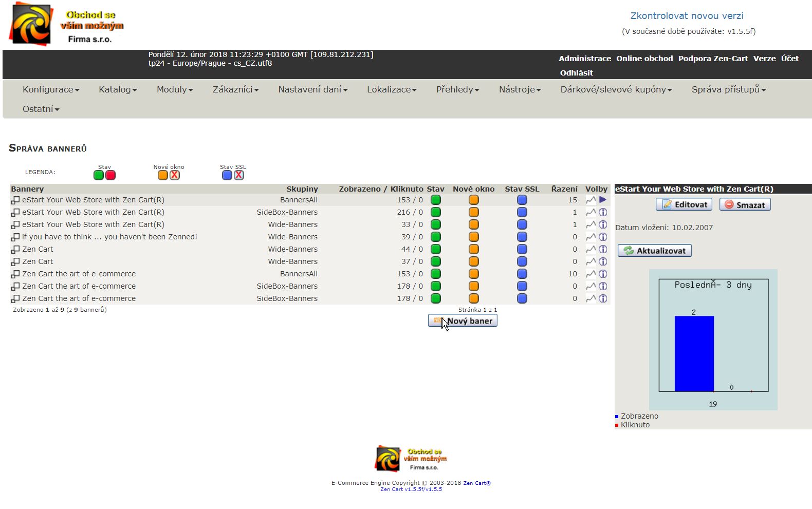The width and height of the screenshot is (812, 509).
Task: Toggle green status of "if you have to think" banner
Action: click(x=435, y=237)
